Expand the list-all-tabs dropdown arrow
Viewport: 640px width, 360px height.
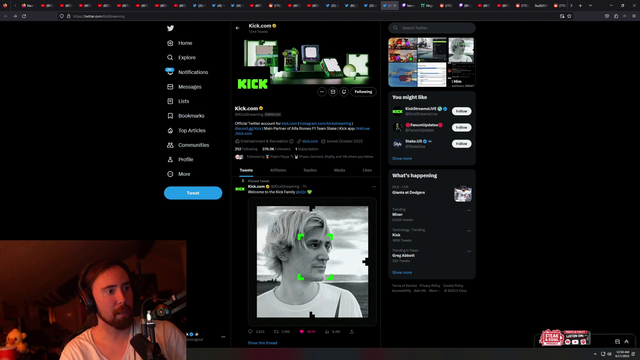[x=590, y=6]
